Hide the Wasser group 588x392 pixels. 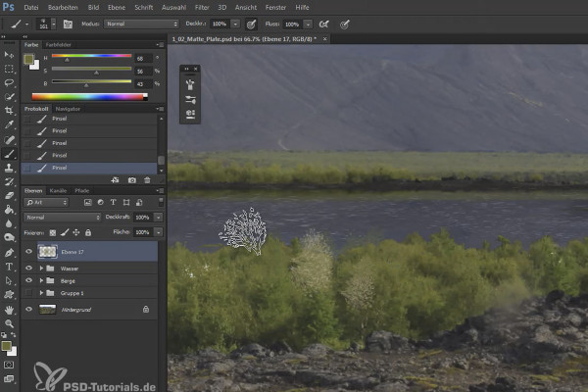(28, 269)
